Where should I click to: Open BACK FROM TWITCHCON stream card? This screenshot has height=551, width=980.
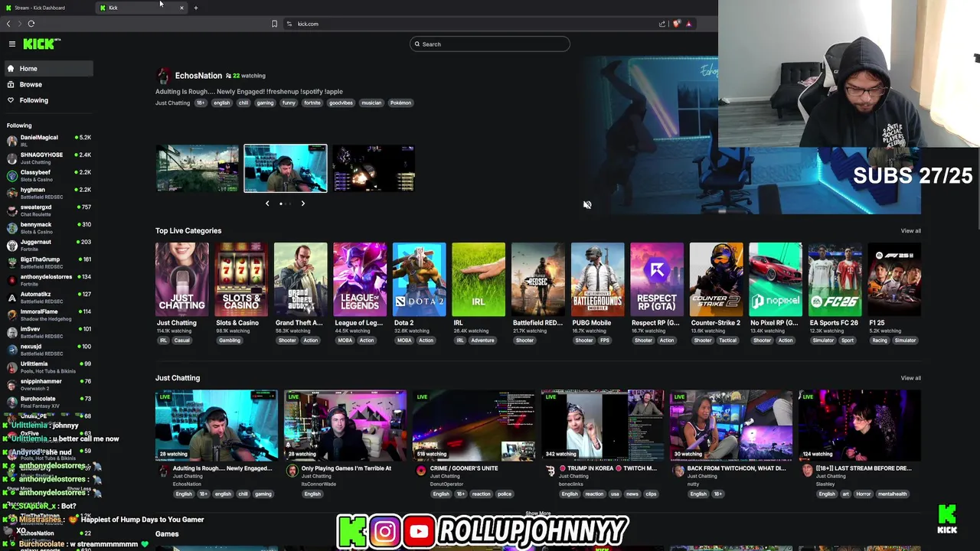click(731, 425)
